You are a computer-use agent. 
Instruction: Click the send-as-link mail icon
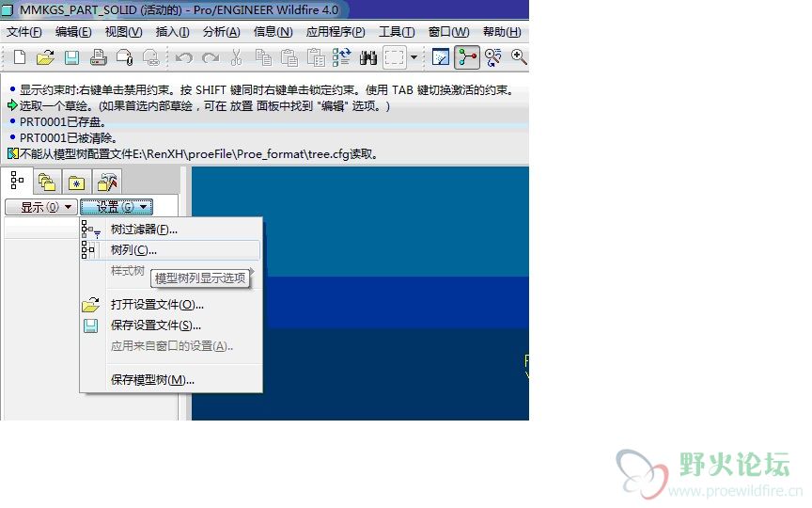[150, 57]
